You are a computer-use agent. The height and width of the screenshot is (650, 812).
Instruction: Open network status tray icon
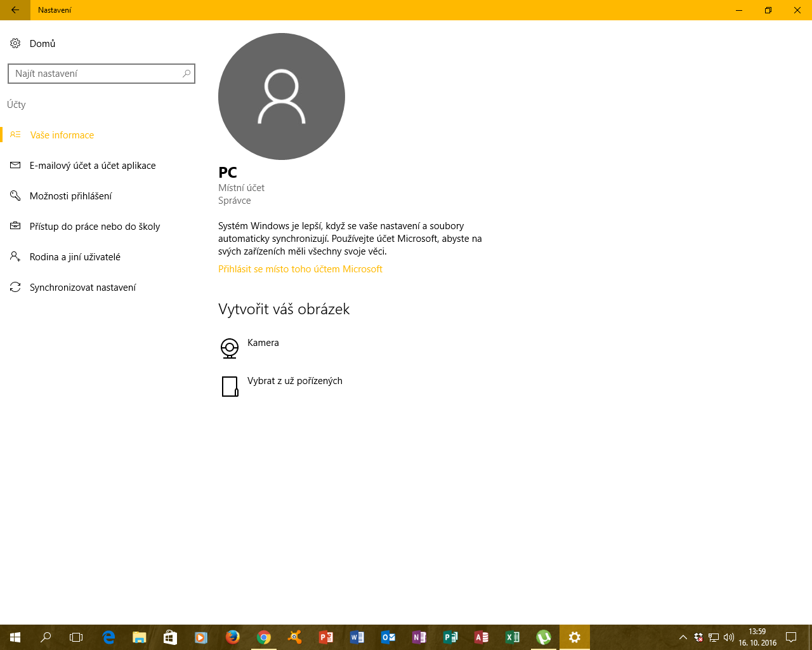point(714,637)
